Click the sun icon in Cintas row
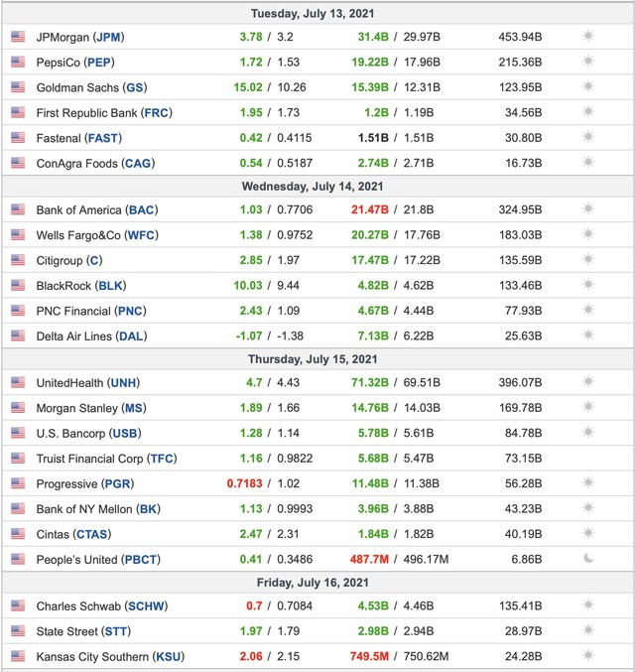Viewport: 635px width, 672px height. coord(588,534)
